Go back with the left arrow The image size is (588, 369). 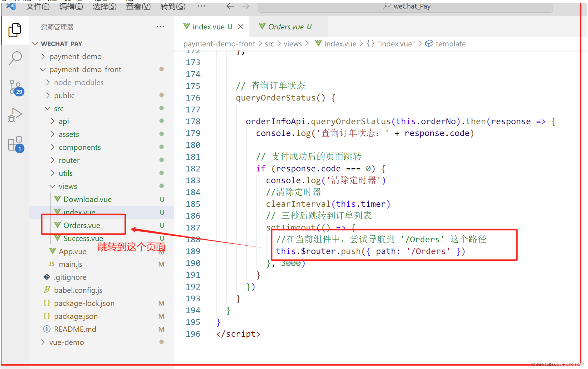click(x=230, y=6)
